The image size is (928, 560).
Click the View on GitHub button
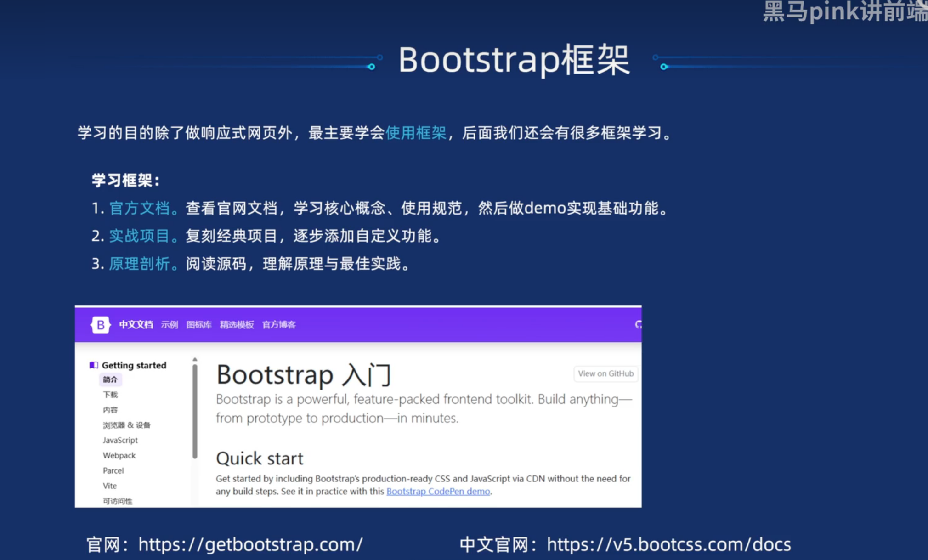[605, 373]
